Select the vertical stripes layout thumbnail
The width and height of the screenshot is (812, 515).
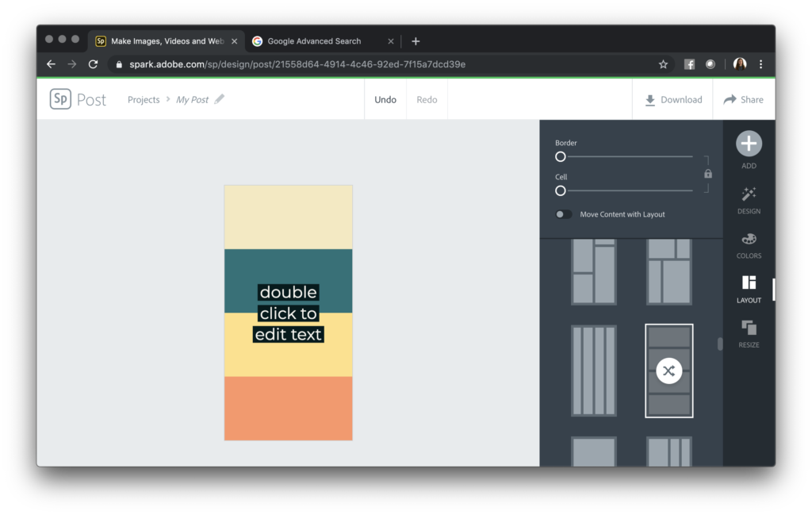click(x=593, y=370)
